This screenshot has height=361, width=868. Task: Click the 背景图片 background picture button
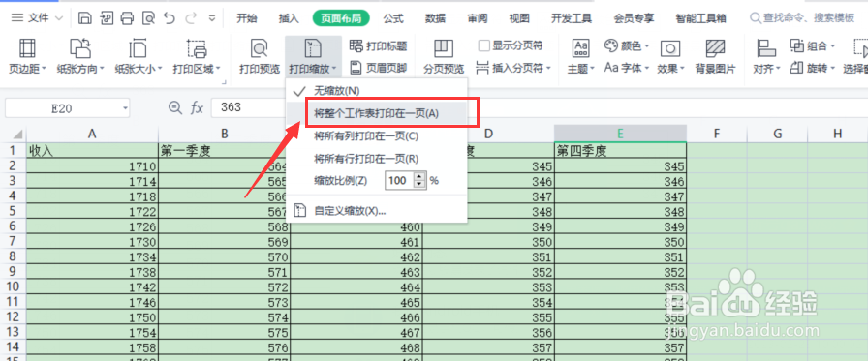[x=715, y=56]
